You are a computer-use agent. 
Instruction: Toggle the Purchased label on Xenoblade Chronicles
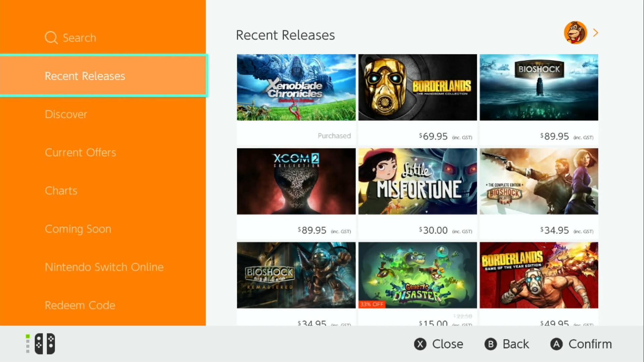(334, 136)
